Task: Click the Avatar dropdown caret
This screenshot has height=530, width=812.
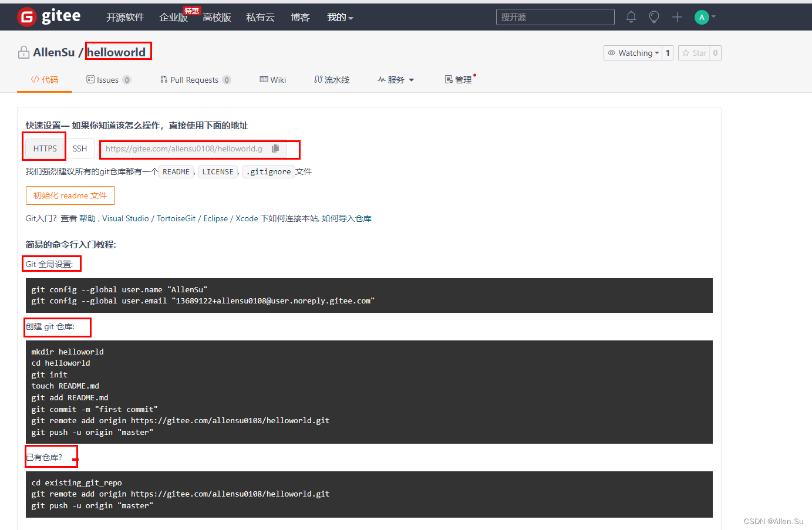Action: pyautogui.click(x=713, y=17)
